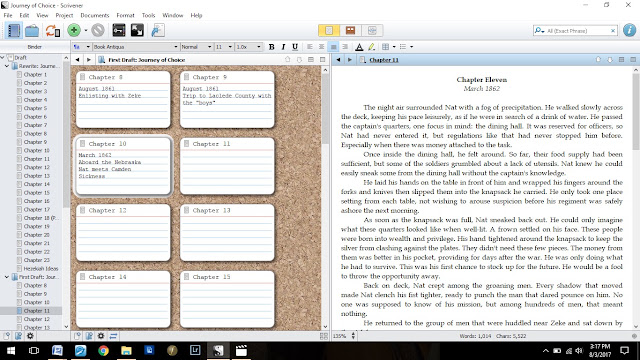Open the File menu
The image size is (640, 360).
point(8,15)
